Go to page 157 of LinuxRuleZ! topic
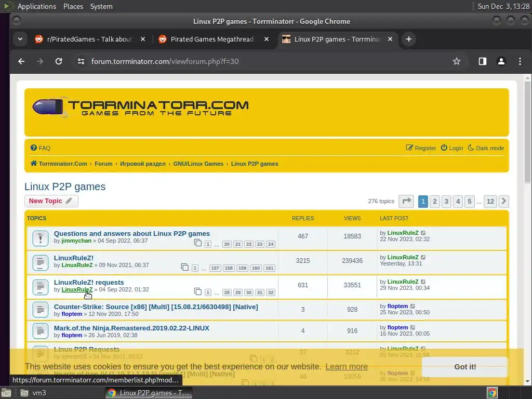The width and height of the screenshot is (532, 399). 215,268
